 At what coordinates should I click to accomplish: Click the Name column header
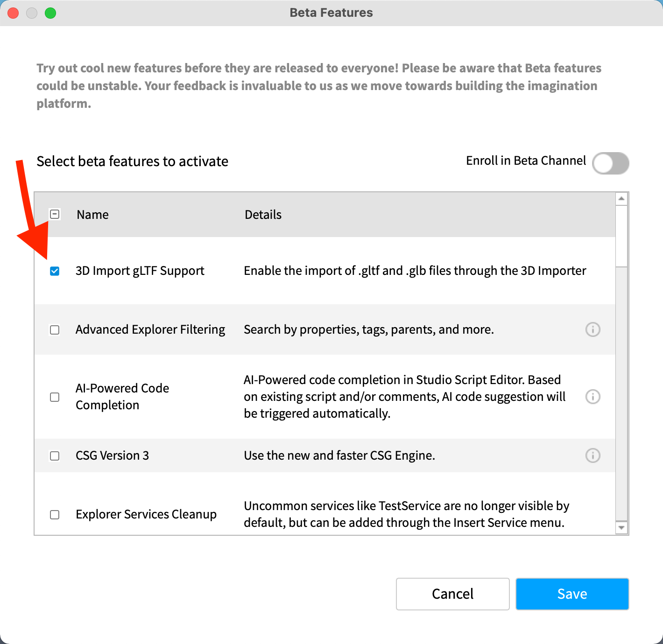coord(92,215)
